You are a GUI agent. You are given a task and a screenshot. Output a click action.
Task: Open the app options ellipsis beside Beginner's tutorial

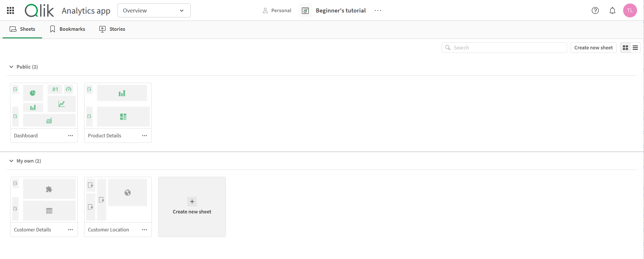tap(378, 10)
